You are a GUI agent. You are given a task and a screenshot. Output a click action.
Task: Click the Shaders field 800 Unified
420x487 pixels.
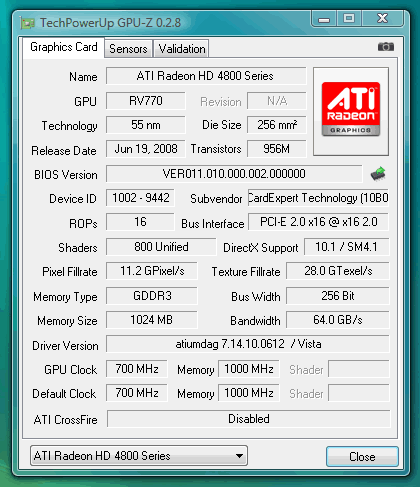(x=161, y=247)
